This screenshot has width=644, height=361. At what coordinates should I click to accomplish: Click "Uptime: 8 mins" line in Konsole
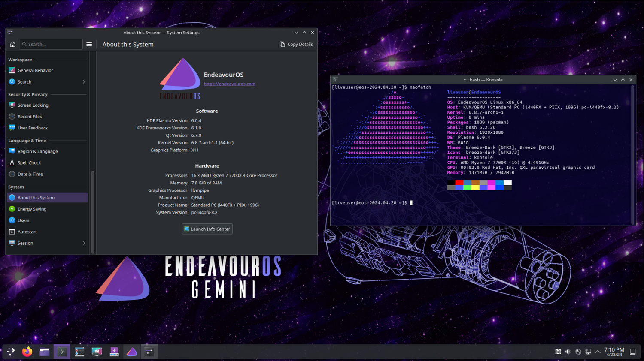click(x=466, y=117)
